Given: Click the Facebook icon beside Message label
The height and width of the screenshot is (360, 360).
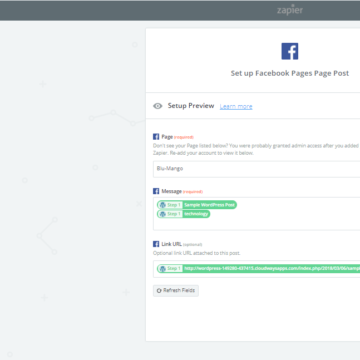Looking at the screenshot, I should 156,191.
